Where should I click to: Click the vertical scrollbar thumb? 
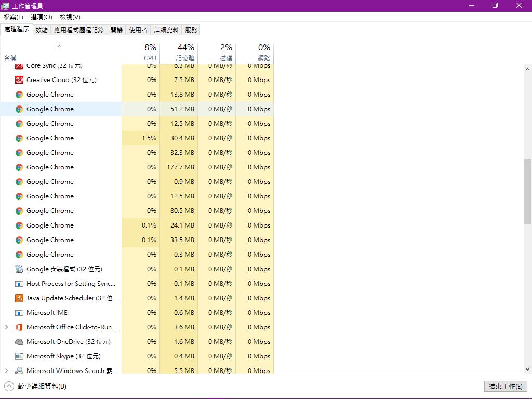point(527,191)
